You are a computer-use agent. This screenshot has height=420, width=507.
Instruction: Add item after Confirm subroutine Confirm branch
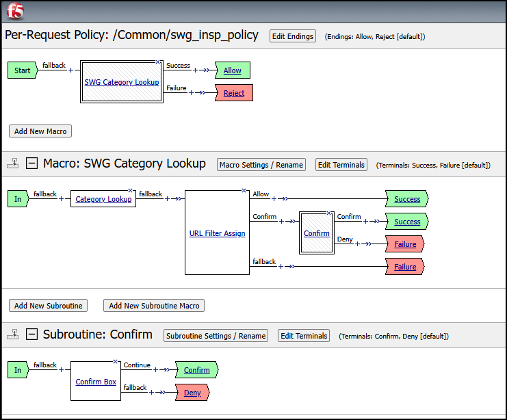pos(365,222)
